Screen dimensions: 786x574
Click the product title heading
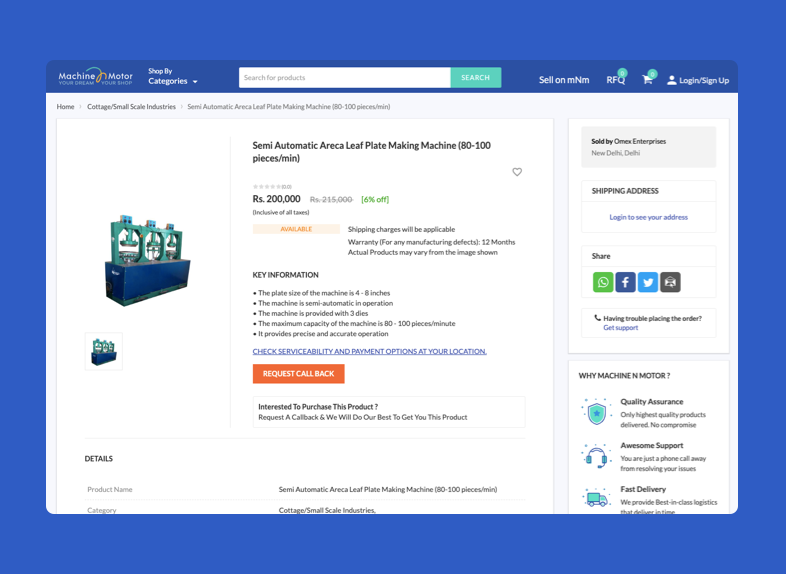point(371,151)
